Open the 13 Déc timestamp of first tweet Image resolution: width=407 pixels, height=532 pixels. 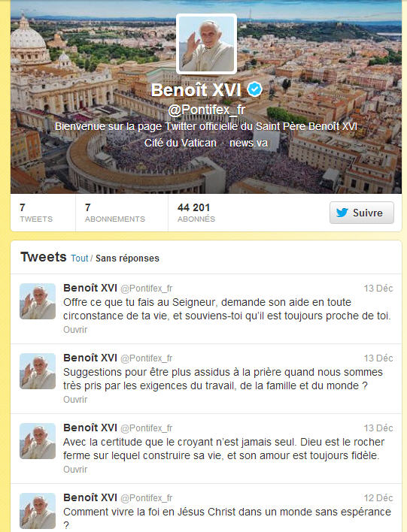click(378, 289)
